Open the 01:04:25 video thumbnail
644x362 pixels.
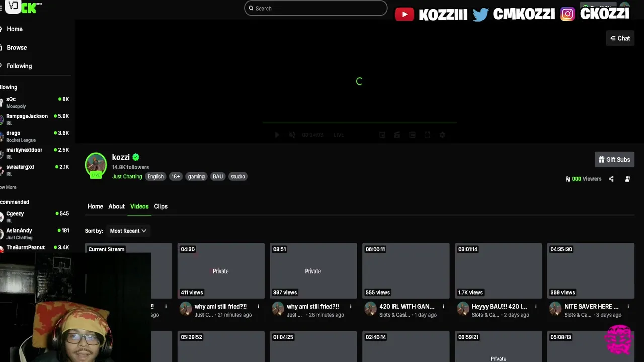point(313,346)
